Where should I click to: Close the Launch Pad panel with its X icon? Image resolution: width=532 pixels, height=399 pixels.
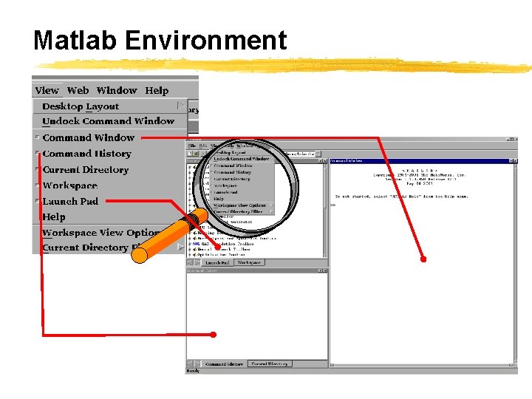click(x=325, y=161)
